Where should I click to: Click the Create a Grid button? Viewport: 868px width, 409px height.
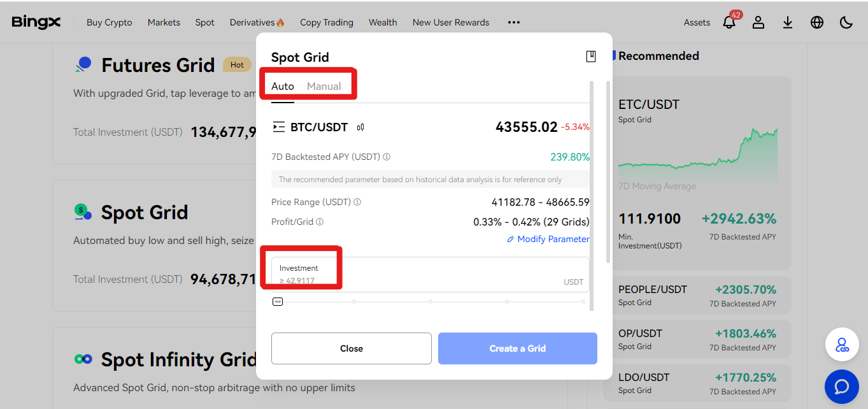pos(518,348)
